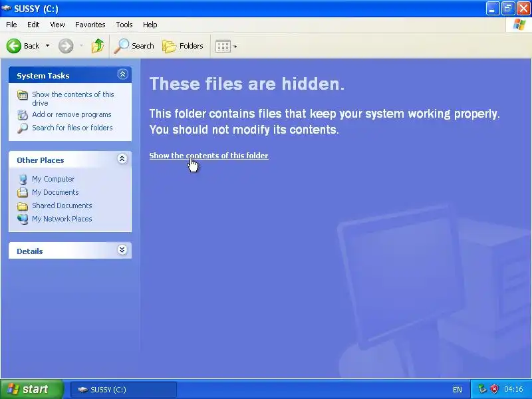Click the magnifier icon in System Tasks
532x399 pixels.
(x=23, y=128)
